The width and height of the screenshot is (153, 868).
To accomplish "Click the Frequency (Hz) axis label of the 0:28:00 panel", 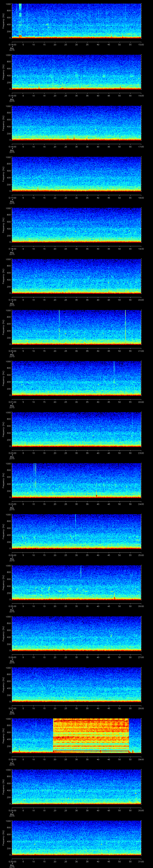I will [x=3, y=736].
